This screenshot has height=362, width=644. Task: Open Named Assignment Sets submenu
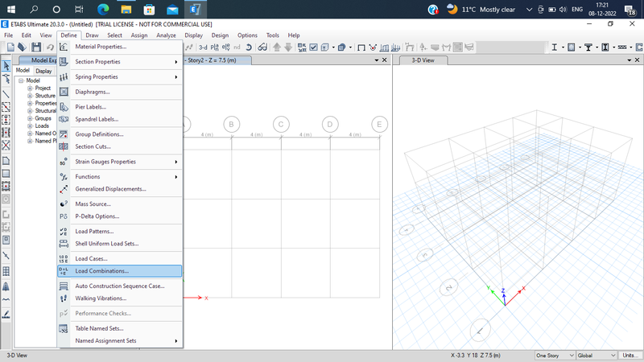119,340
